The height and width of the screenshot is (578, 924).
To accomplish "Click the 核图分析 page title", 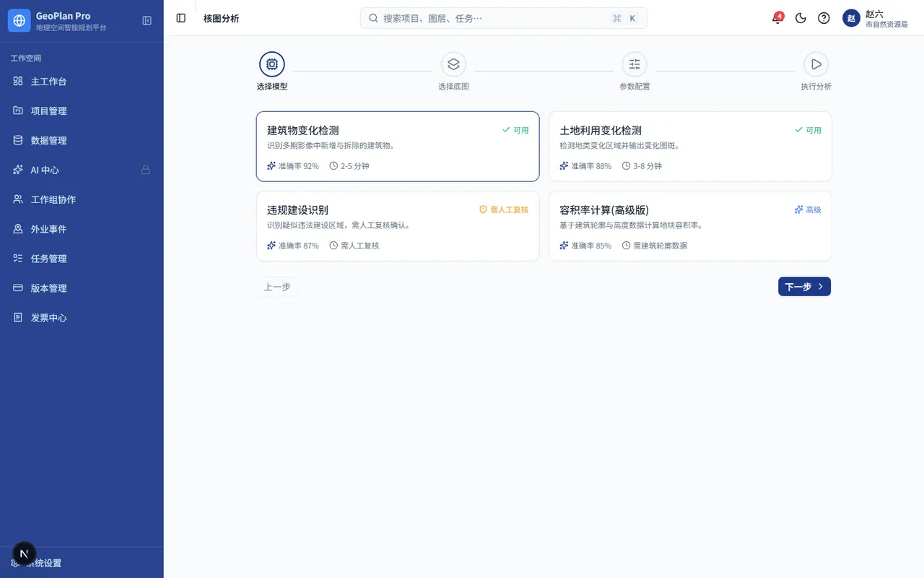I will click(x=221, y=18).
